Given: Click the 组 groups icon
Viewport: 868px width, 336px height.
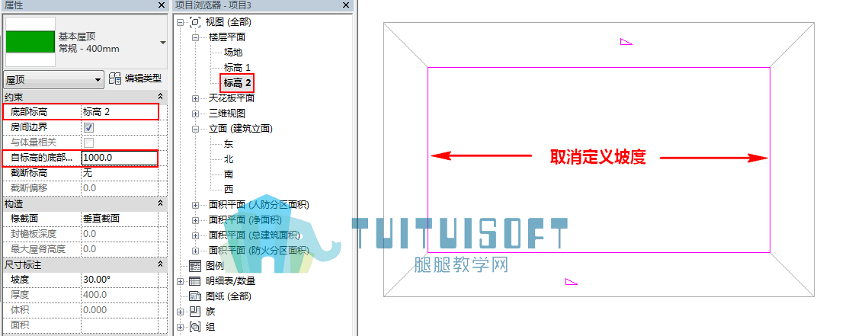Looking at the screenshot, I should point(195,327).
